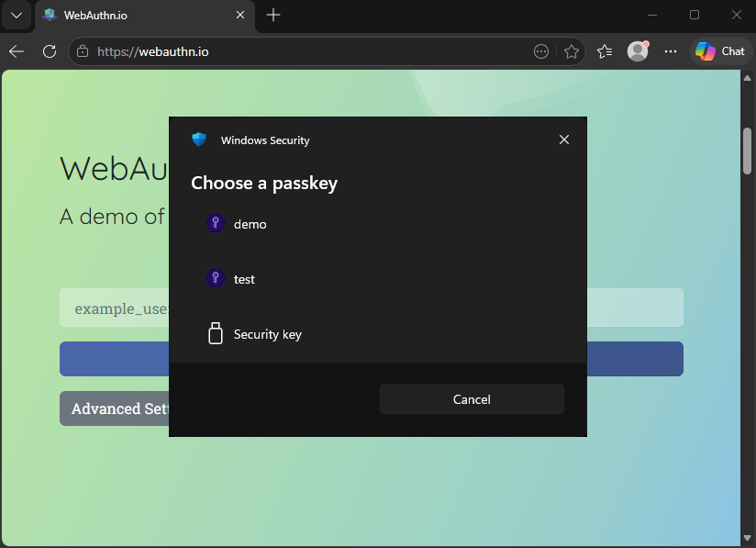
Task: Click the demo passkey key icon
Action: point(216,223)
